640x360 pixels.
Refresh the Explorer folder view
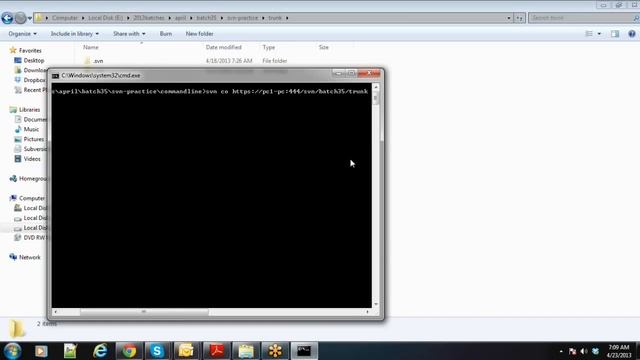click(x=519, y=18)
